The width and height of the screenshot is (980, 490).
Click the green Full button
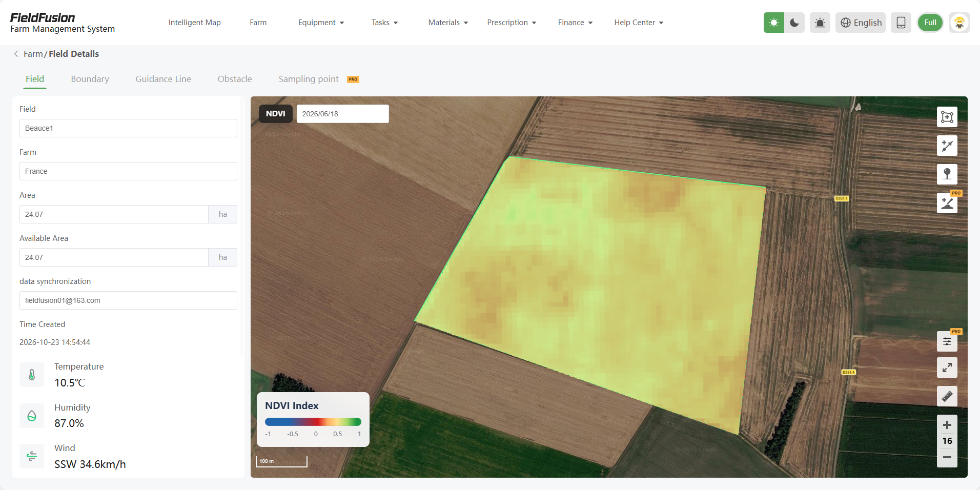click(x=930, y=23)
